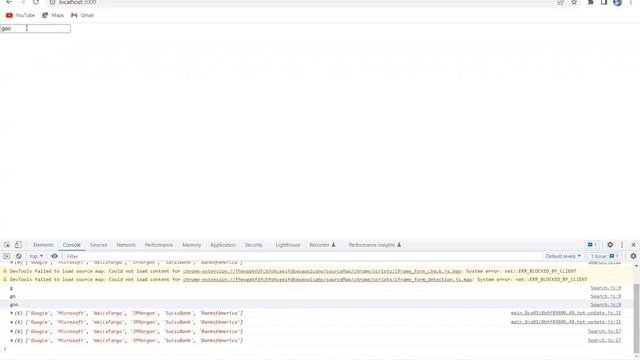Open the iframe_form_check.js.map extension link
Viewport: 640px width, 360px height.
[x=322, y=271]
